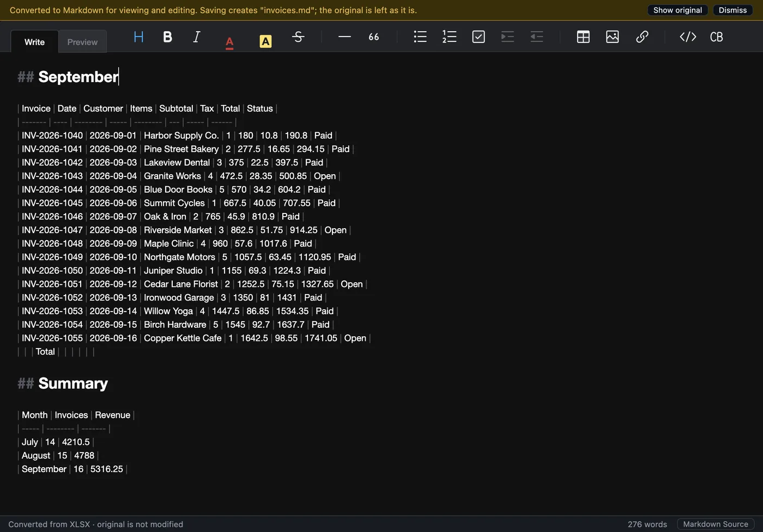Insert a table from toolbar
763x532 pixels.
pos(583,37)
